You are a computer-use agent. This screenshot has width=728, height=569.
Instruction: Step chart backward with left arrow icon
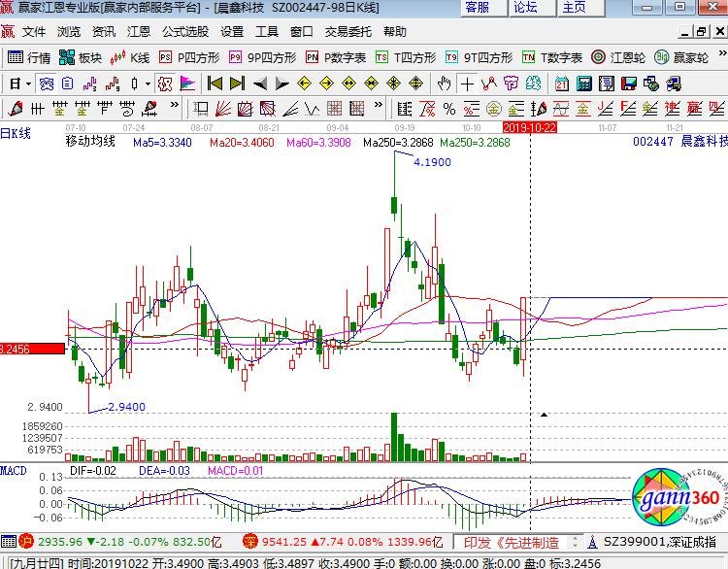click(260, 84)
